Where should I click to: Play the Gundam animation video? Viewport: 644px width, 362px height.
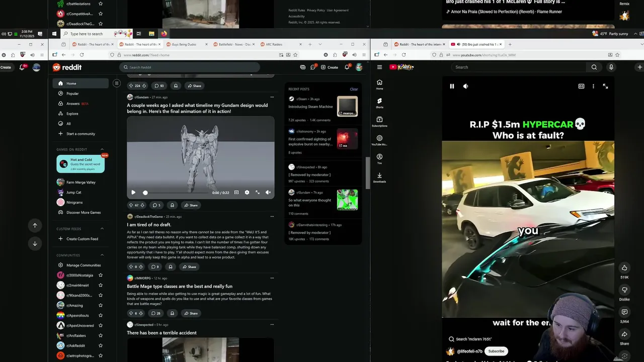point(133,193)
